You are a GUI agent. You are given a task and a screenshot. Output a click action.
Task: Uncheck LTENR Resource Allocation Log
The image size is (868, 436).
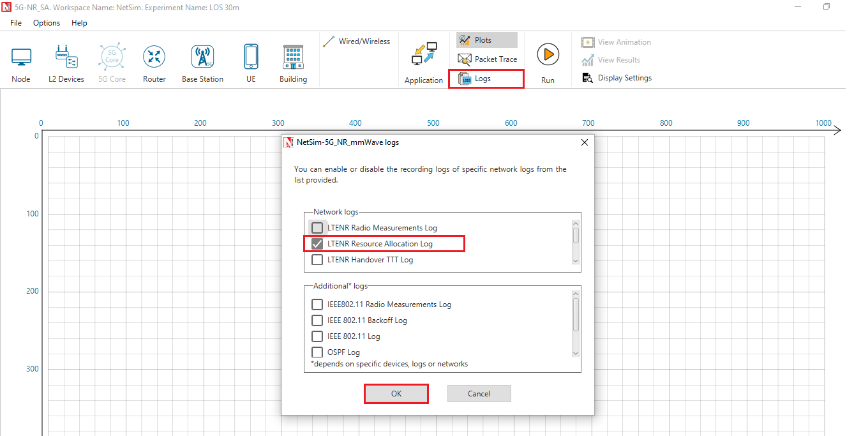317,244
